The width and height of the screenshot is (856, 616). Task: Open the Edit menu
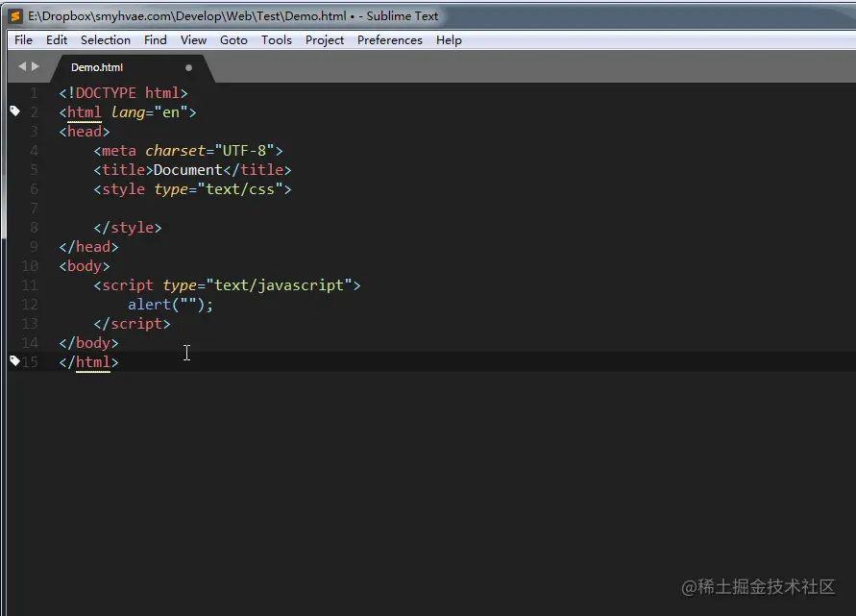tap(57, 40)
